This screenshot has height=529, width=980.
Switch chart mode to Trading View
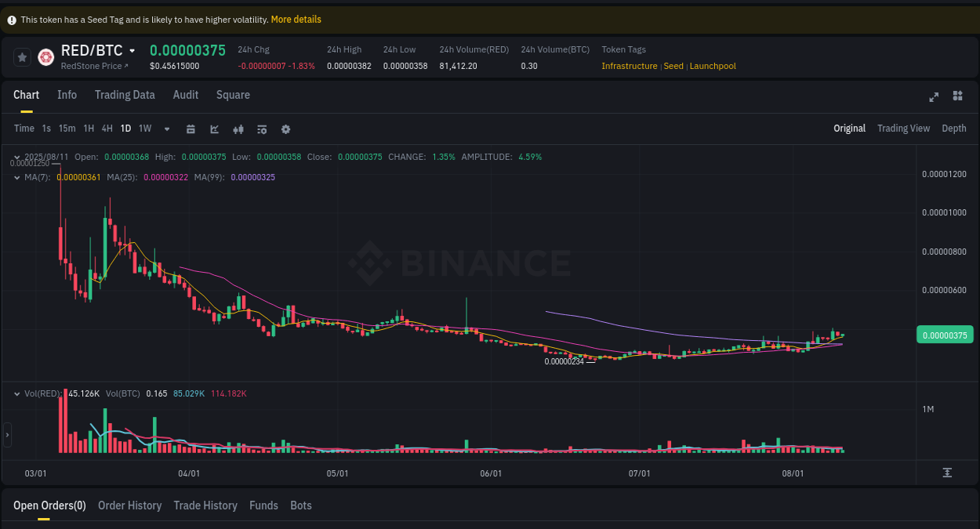point(903,129)
